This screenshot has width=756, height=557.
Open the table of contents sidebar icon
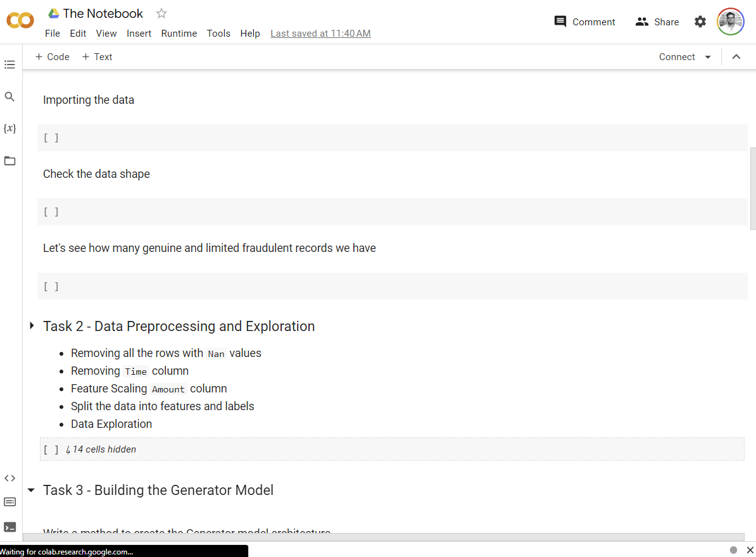click(9, 65)
